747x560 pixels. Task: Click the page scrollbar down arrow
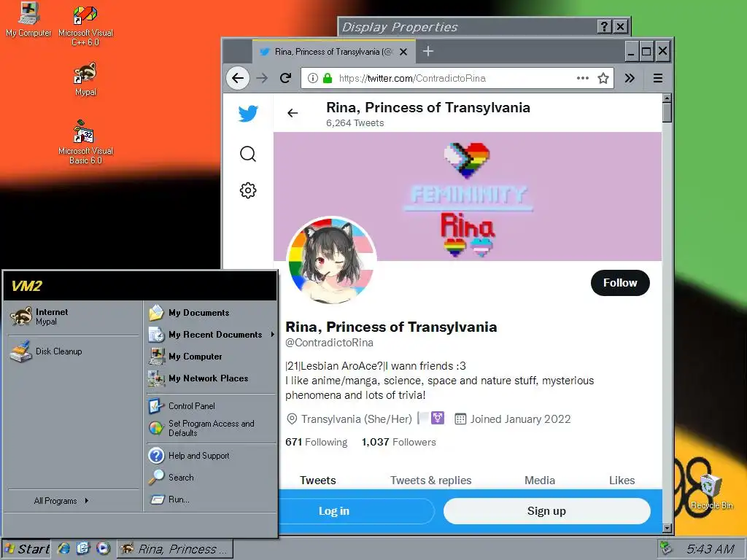pos(667,528)
